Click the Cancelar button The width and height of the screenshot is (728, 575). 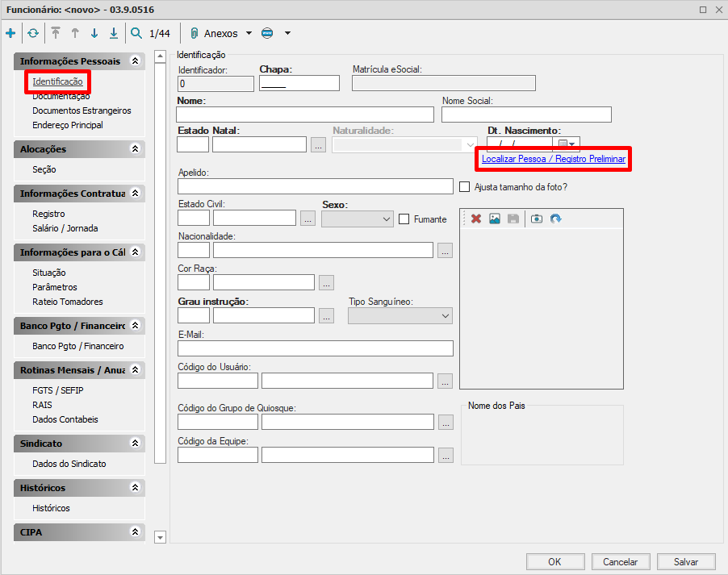coord(621,561)
